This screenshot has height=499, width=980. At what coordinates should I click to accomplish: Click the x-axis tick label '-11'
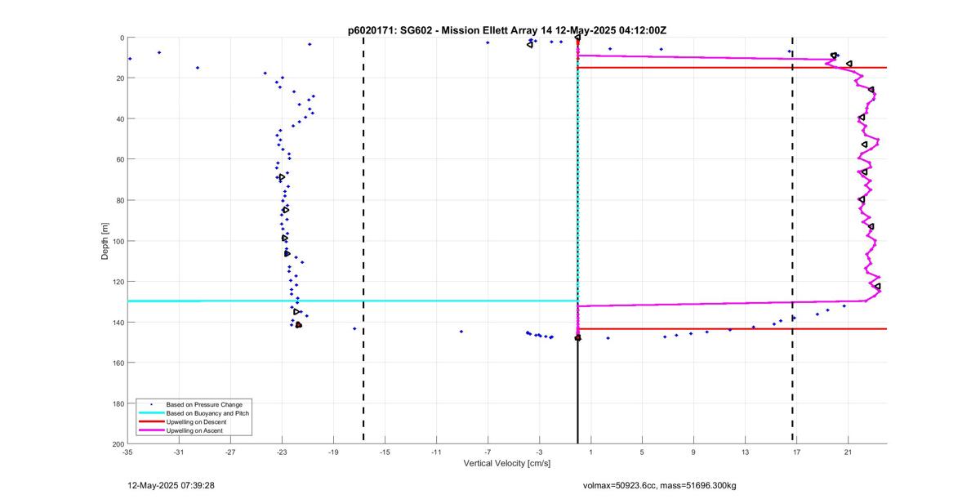point(436,452)
